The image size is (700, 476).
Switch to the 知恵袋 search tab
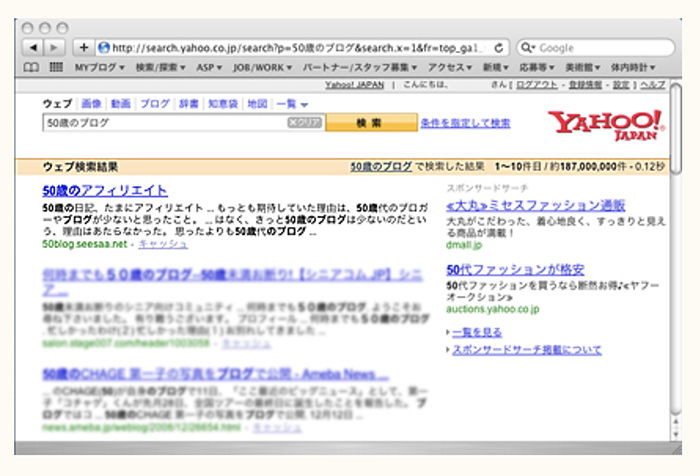click(x=223, y=104)
